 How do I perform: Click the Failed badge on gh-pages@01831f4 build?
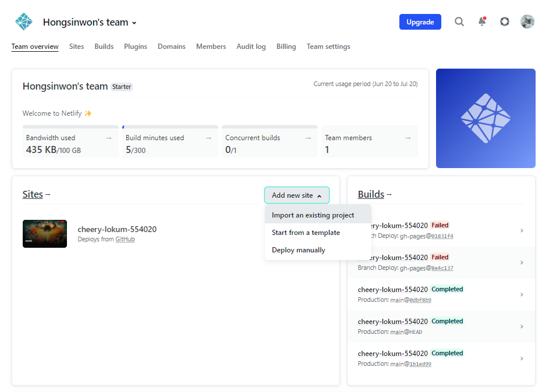(440, 225)
